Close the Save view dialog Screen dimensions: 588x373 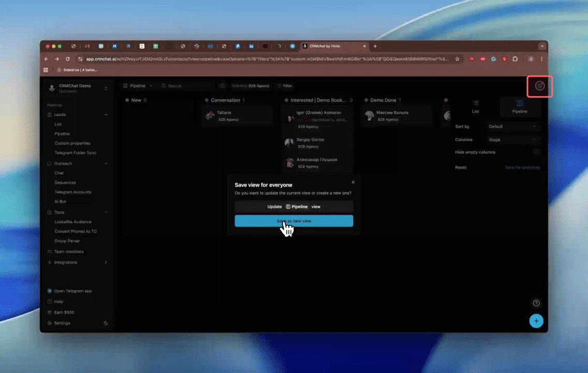(x=353, y=182)
